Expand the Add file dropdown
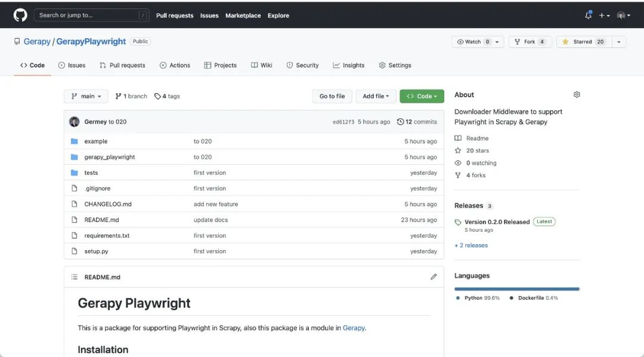 pos(376,96)
